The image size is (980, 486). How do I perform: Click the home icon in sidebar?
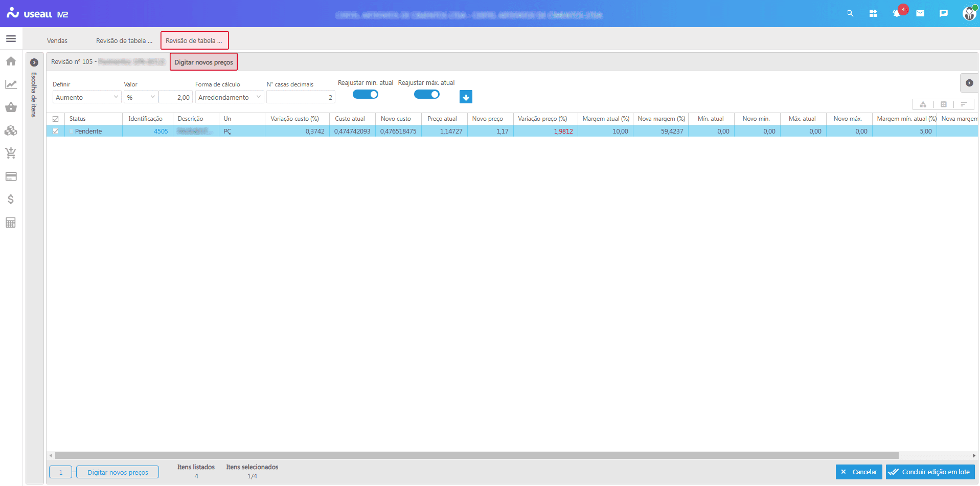point(11,61)
